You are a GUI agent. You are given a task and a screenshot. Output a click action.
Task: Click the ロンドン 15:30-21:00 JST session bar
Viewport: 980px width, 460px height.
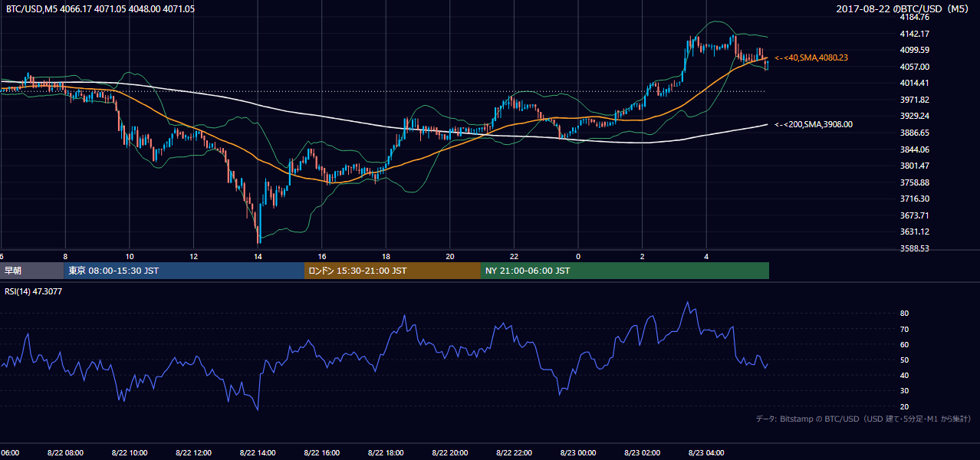click(393, 271)
